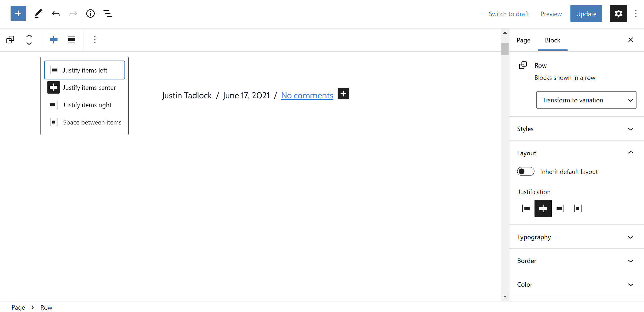
Task: Open block options three-dot menu in toolbar
Action: (x=95, y=40)
